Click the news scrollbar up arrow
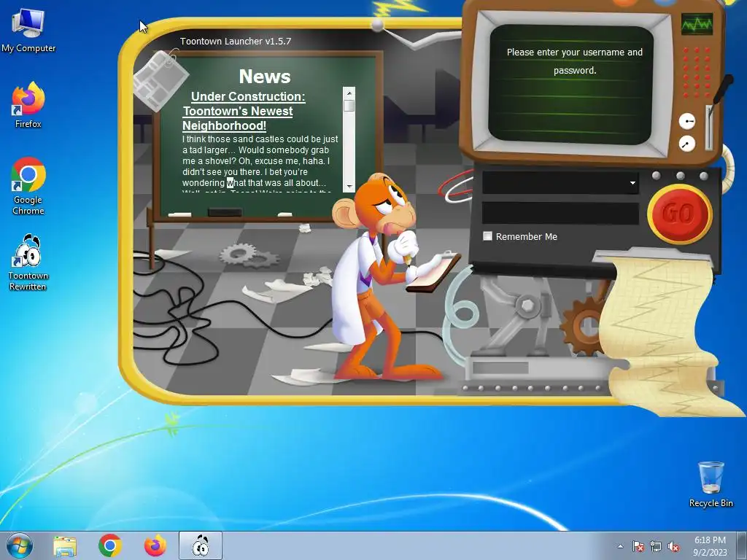 (349, 93)
